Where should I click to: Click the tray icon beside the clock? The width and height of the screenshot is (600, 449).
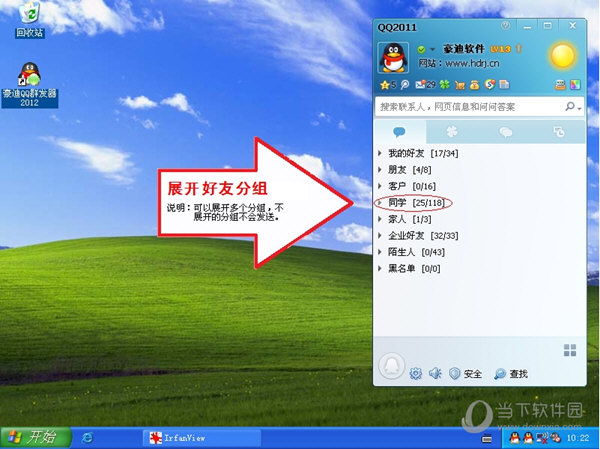[555, 437]
